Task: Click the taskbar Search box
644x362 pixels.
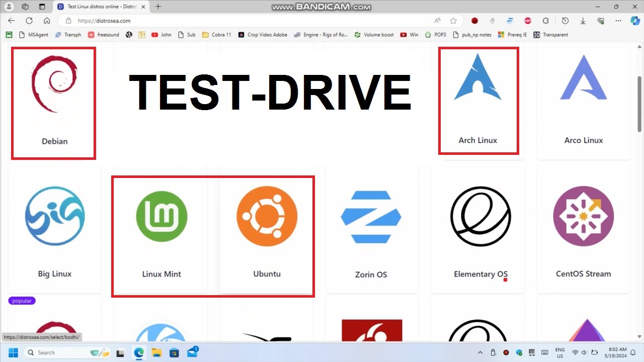Action: pyautogui.click(x=68, y=352)
